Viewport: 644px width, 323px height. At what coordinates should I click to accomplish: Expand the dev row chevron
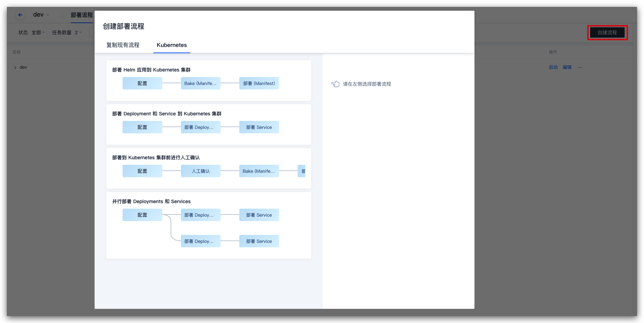[15, 68]
